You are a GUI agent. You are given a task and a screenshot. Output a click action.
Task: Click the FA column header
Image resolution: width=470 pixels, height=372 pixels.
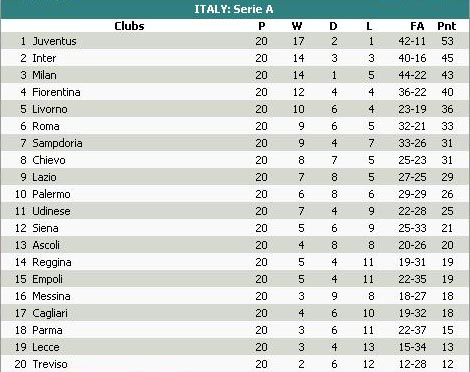pos(417,26)
